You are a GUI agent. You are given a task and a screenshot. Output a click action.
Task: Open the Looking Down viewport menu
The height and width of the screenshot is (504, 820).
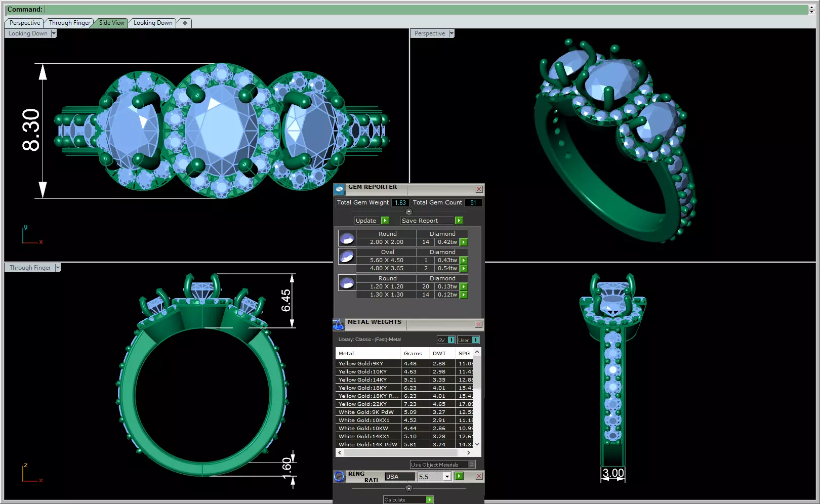click(x=54, y=33)
